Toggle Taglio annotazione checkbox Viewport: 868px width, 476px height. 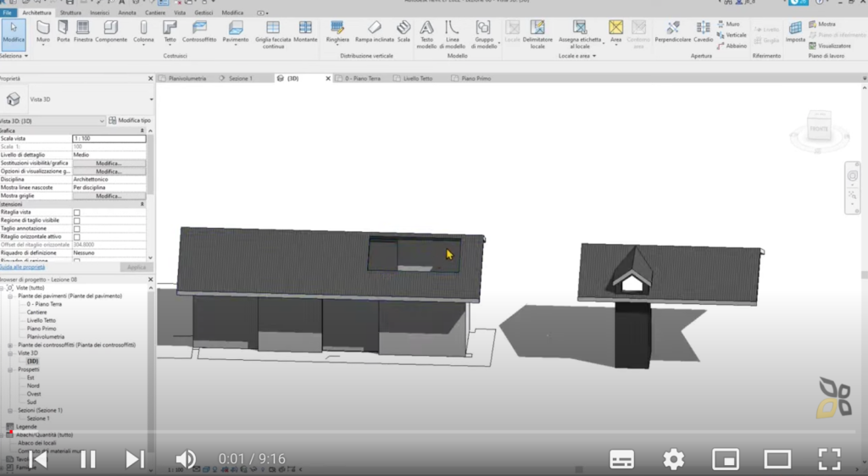[77, 229]
